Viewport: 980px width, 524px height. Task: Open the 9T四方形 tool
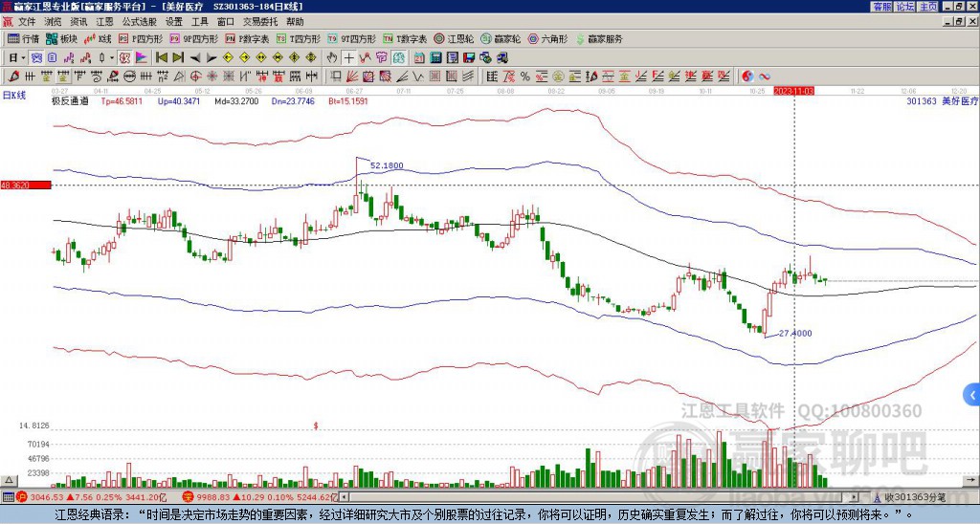click(x=352, y=38)
